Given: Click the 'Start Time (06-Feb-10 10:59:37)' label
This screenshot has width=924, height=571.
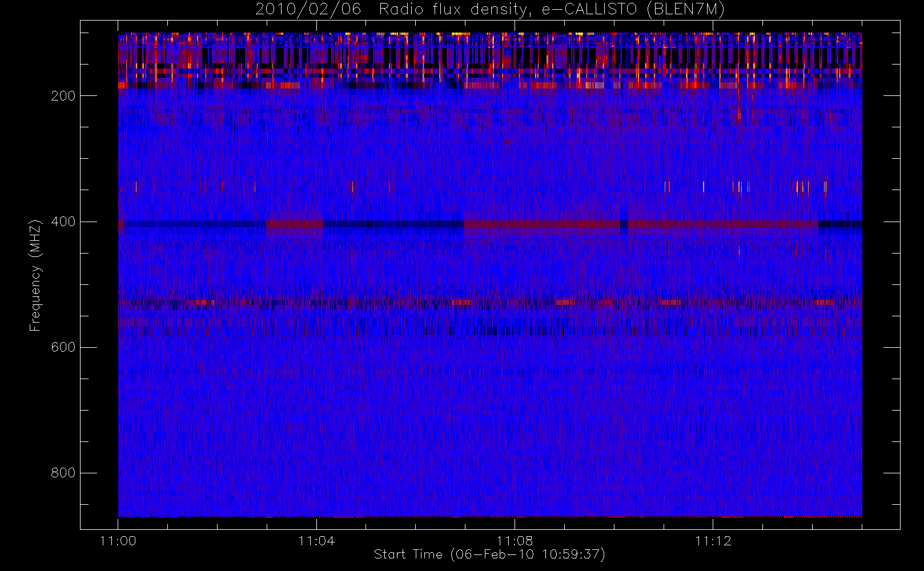Looking at the screenshot, I should [489, 554].
